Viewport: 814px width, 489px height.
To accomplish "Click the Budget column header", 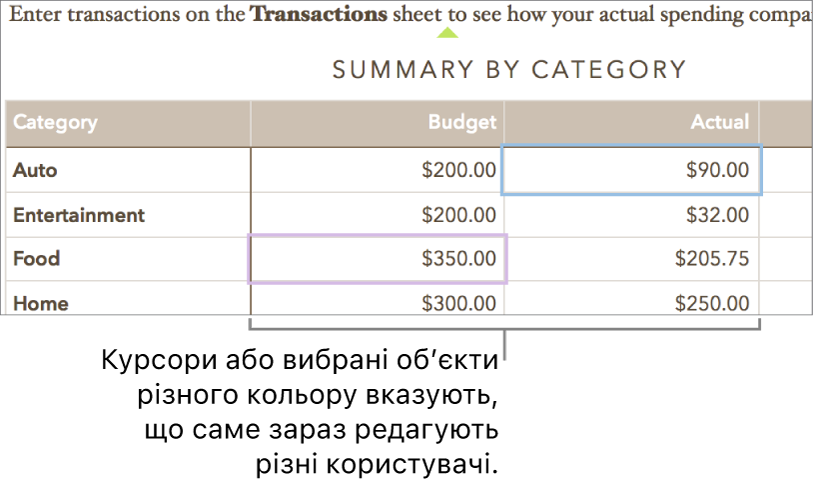I will coord(378,122).
